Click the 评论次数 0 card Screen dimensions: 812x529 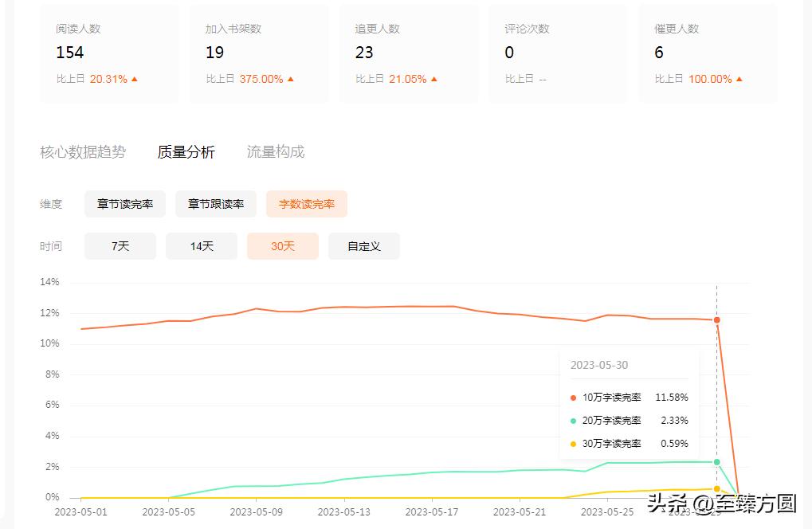(559, 53)
